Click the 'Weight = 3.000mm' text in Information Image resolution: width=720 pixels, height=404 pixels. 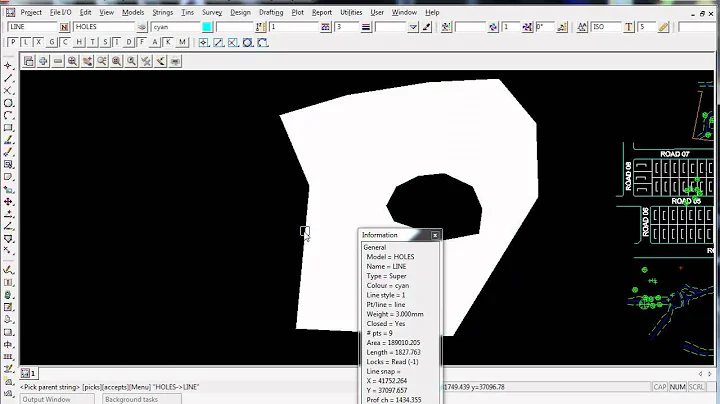point(395,314)
